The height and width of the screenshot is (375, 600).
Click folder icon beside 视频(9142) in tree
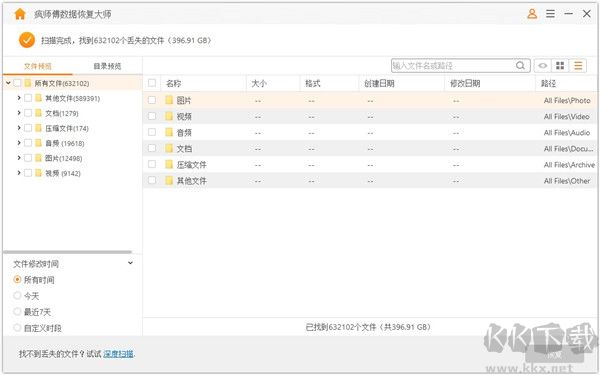point(38,173)
